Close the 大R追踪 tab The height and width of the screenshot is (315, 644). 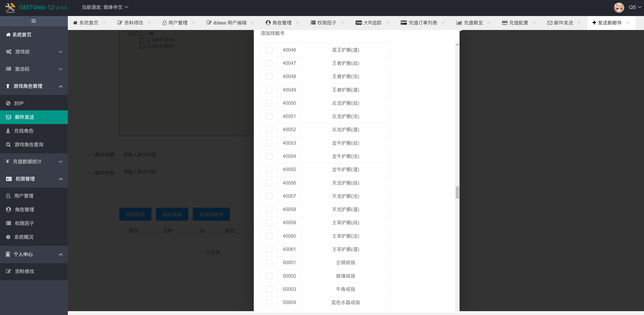click(387, 23)
